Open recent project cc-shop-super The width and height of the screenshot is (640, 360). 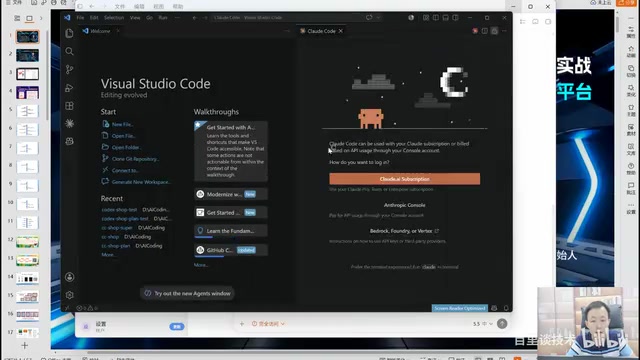[117, 228]
